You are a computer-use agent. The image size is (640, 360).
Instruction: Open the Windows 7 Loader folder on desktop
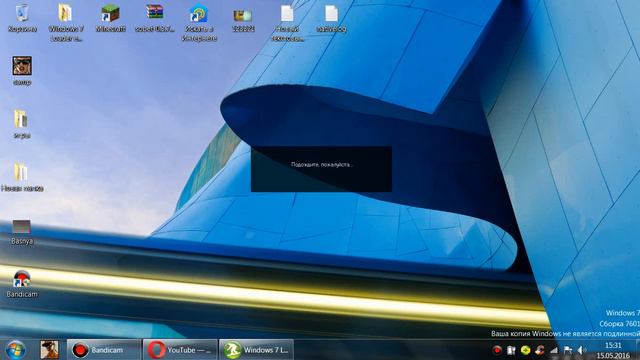(65, 22)
